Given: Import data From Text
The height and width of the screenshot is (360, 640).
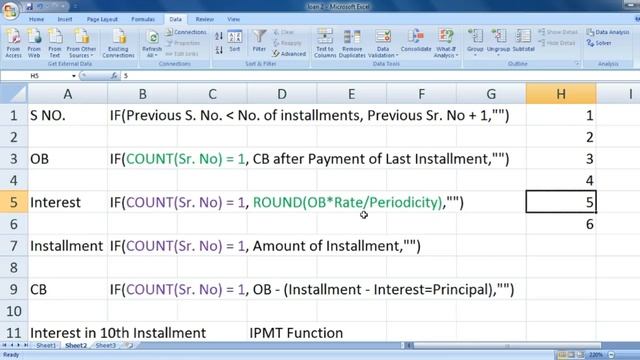Looking at the screenshot, I should [55, 43].
